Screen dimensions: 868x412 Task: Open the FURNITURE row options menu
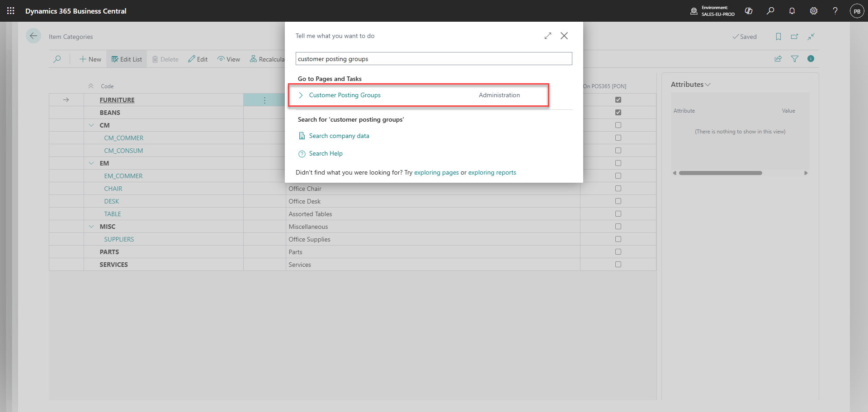tap(264, 100)
